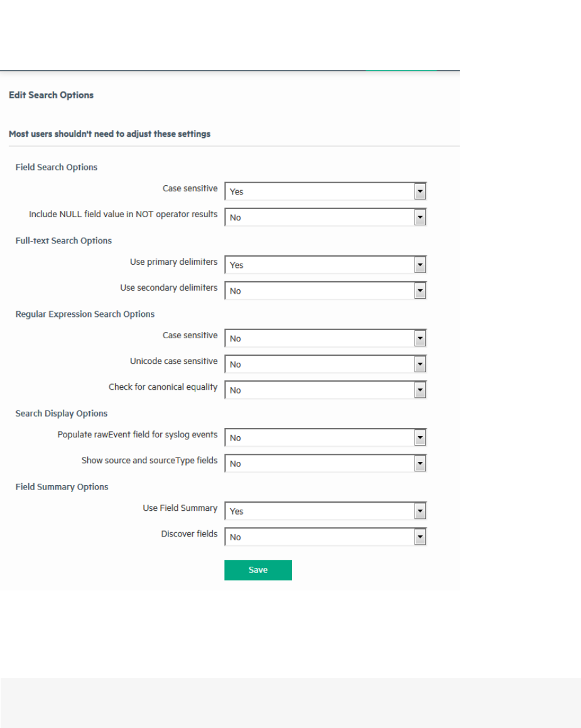Open the Field Search Case sensitive dropdown
This screenshot has width=581, height=728.
[325, 191]
